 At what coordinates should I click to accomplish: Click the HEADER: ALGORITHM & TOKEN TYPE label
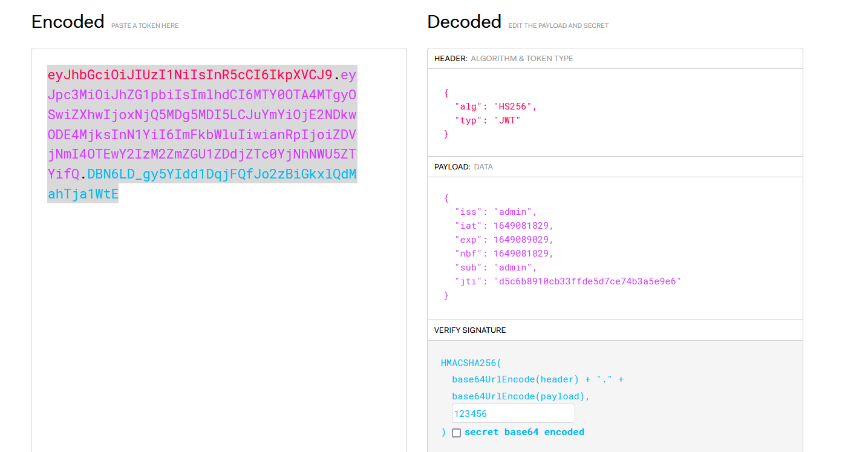point(503,59)
